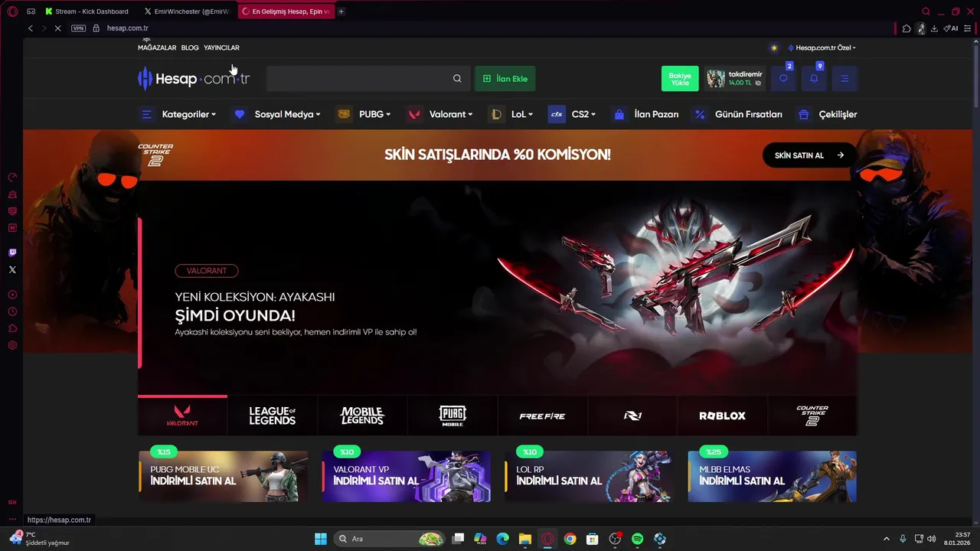Select the Roblox tab
Image resolution: width=980 pixels, height=551 pixels.
(722, 416)
